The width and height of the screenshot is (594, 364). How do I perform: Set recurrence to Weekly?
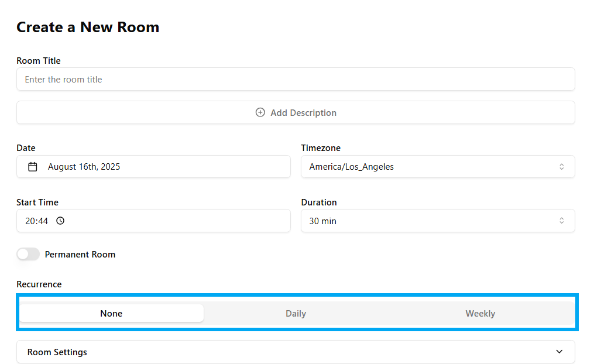[x=480, y=314]
